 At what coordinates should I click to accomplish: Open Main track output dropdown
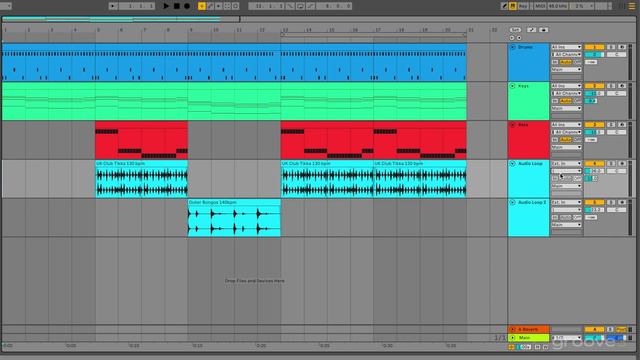coord(566,338)
